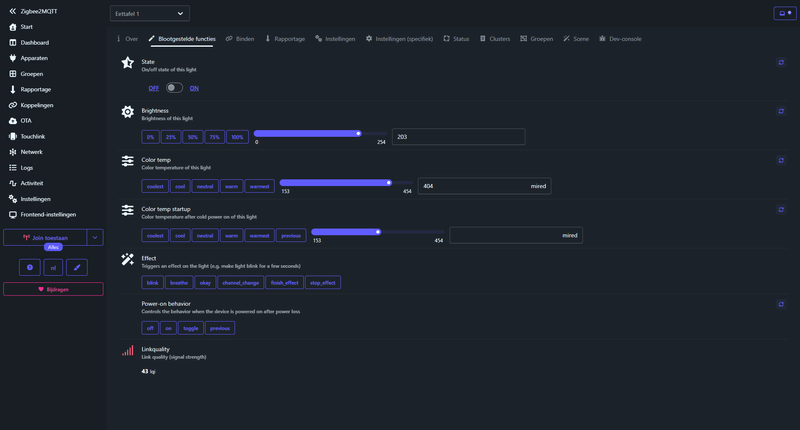Click the refresh icon for Brightness
This screenshot has height=430, width=800.
781,111
